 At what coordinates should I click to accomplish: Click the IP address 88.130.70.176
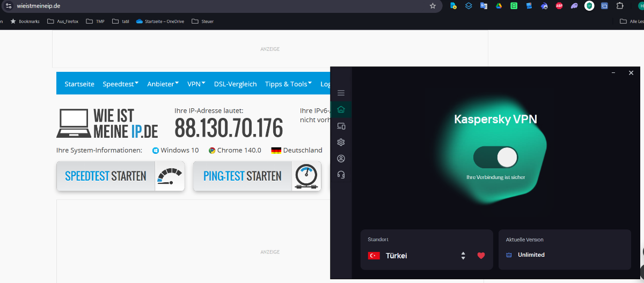(x=229, y=129)
